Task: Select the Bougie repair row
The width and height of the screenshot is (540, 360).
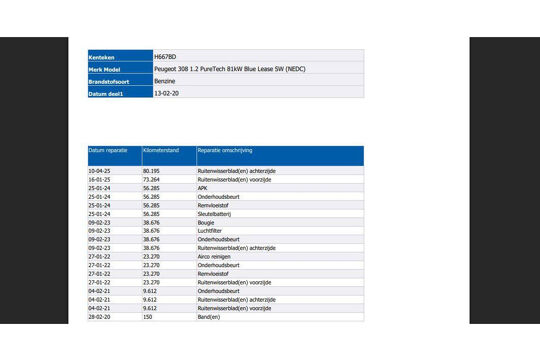Action: (226, 223)
